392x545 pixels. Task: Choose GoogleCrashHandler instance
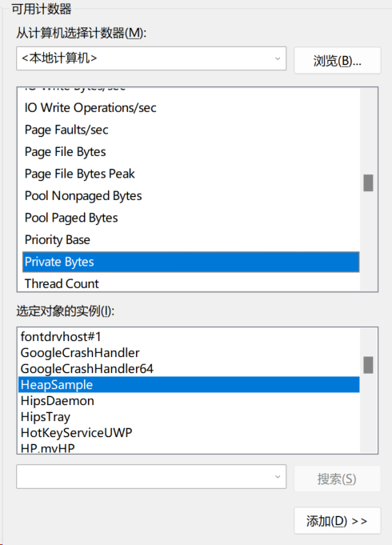pos(189,353)
